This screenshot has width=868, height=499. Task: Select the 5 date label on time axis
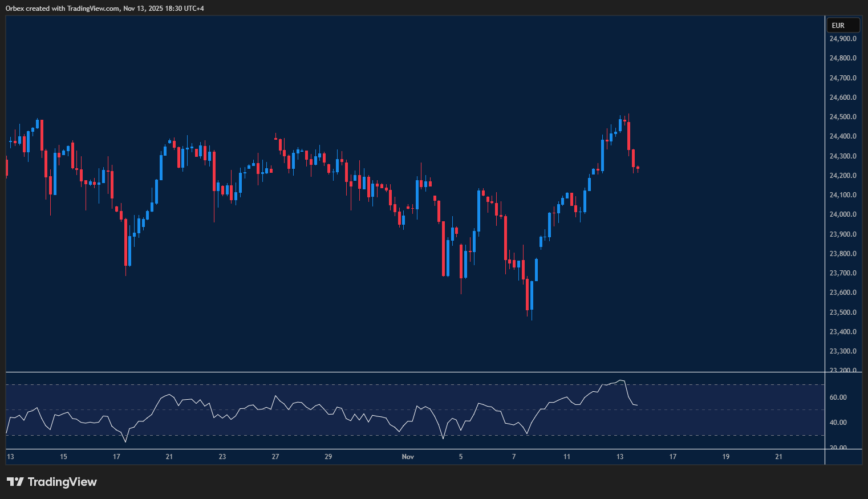point(461,457)
